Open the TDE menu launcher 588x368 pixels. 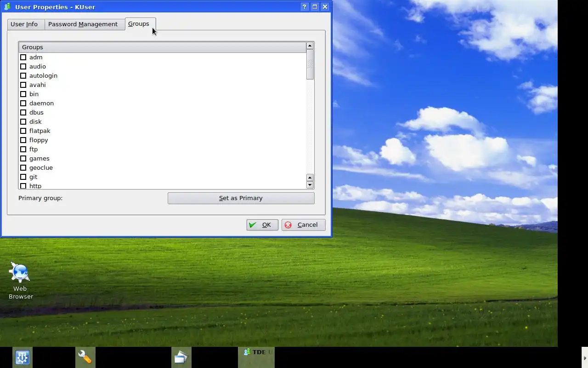[x=22, y=357]
